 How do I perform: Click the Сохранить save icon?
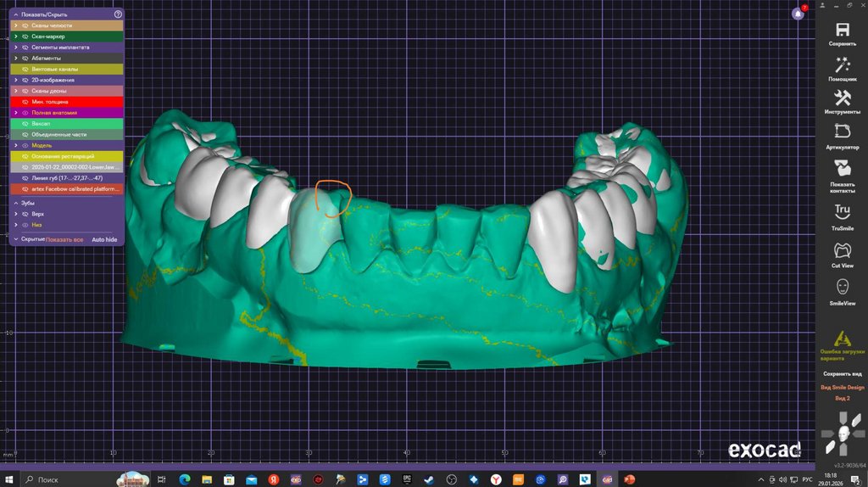pyautogui.click(x=842, y=30)
